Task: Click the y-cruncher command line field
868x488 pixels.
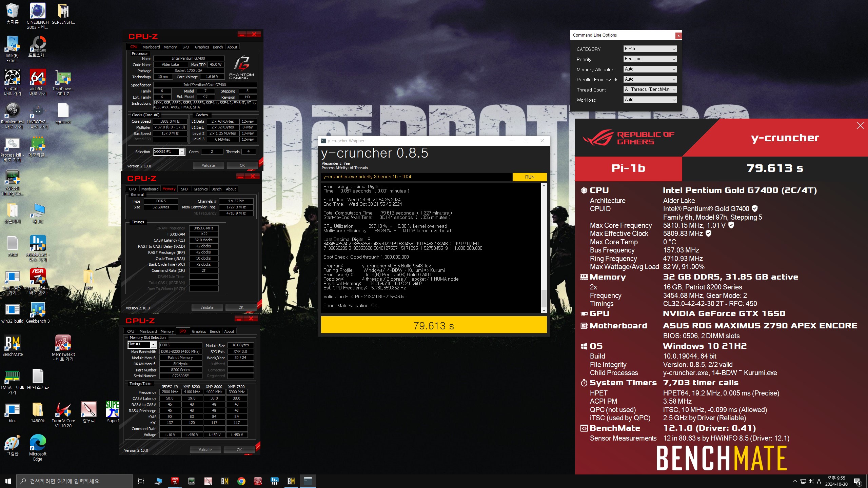Action: (x=416, y=177)
